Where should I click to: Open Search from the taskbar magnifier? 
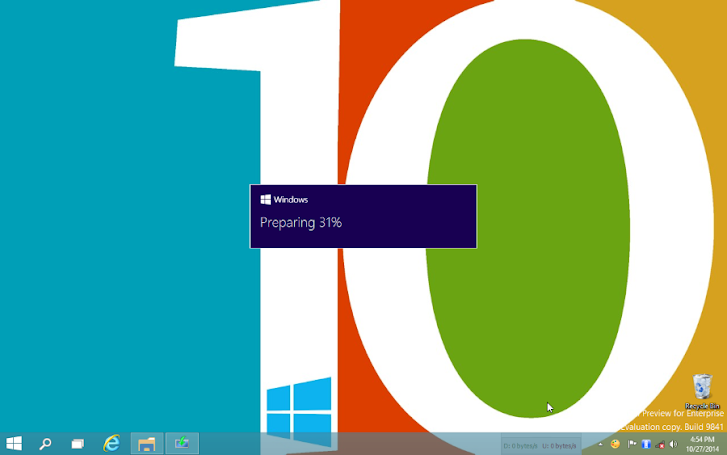coord(45,444)
